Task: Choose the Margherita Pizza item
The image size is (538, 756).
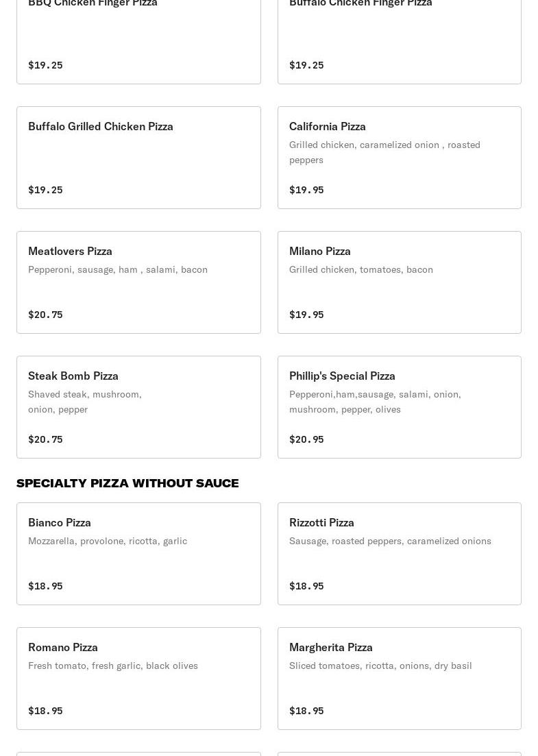Action: [x=399, y=679]
